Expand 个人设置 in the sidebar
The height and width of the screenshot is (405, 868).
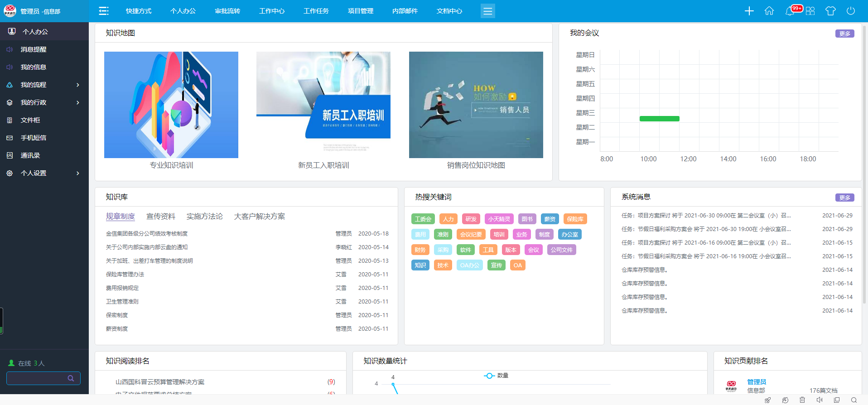click(x=78, y=173)
